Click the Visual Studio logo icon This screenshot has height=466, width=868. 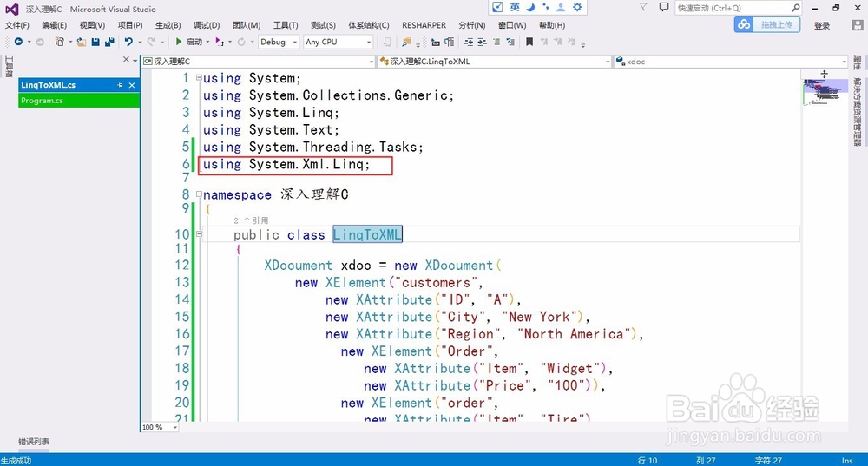pyautogui.click(x=11, y=9)
